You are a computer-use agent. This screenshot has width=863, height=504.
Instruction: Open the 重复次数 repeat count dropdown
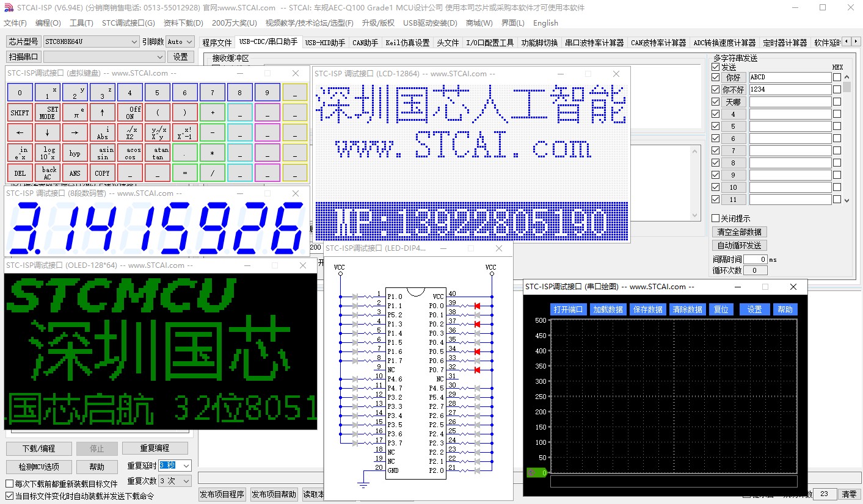[x=175, y=481]
